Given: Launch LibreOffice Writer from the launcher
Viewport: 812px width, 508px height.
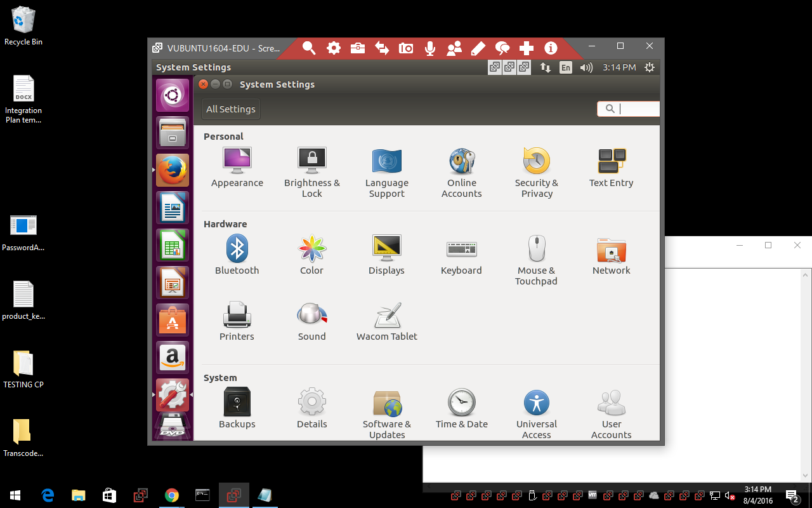Looking at the screenshot, I should pos(173,208).
